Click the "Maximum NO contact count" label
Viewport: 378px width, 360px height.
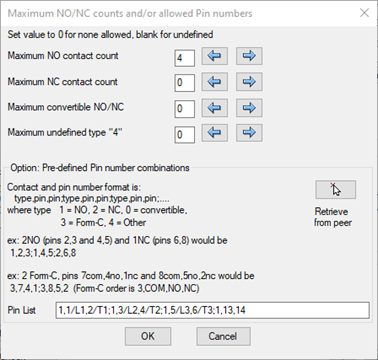[63, 56]
